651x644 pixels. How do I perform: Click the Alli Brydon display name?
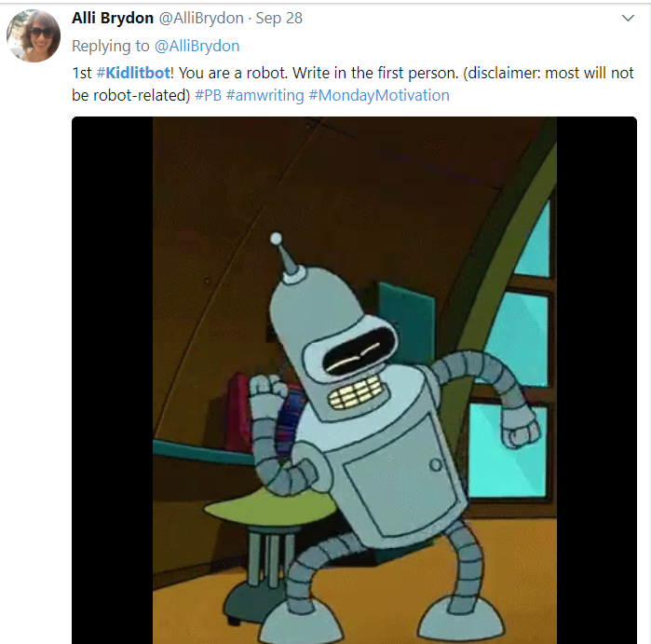pos(113,19)
